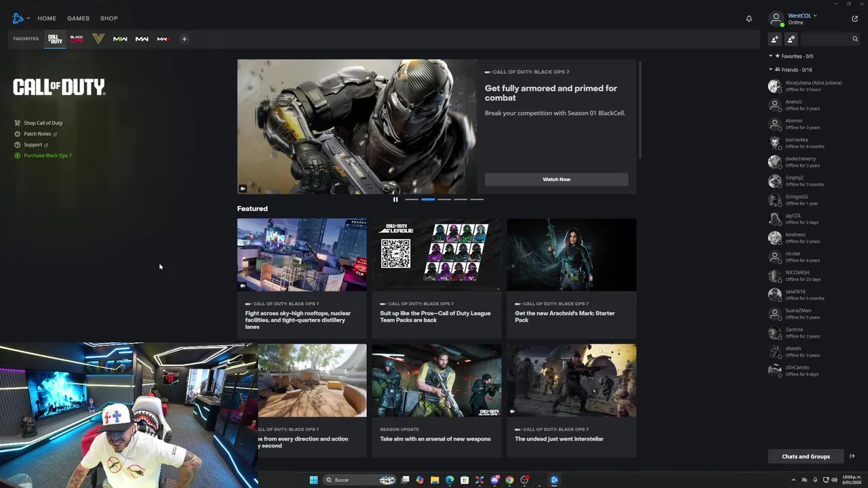Collapse the friends sidebar arrow
This screenshot has height=488, width=868.
tap(852, 456)
